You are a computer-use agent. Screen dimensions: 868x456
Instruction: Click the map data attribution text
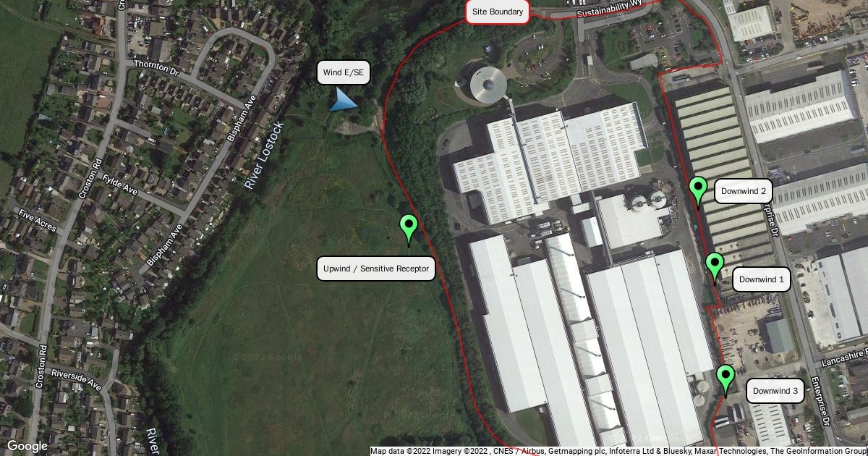click(618, 451)
